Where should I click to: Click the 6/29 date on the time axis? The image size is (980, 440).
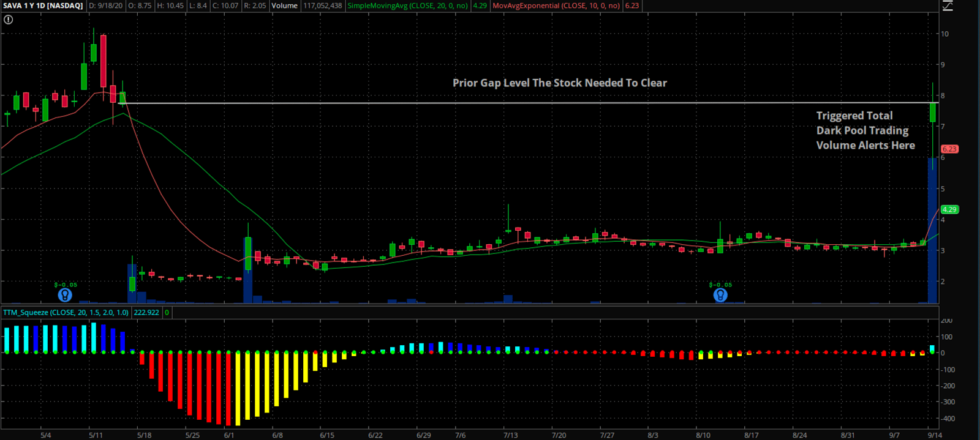(x=423, y=435)
